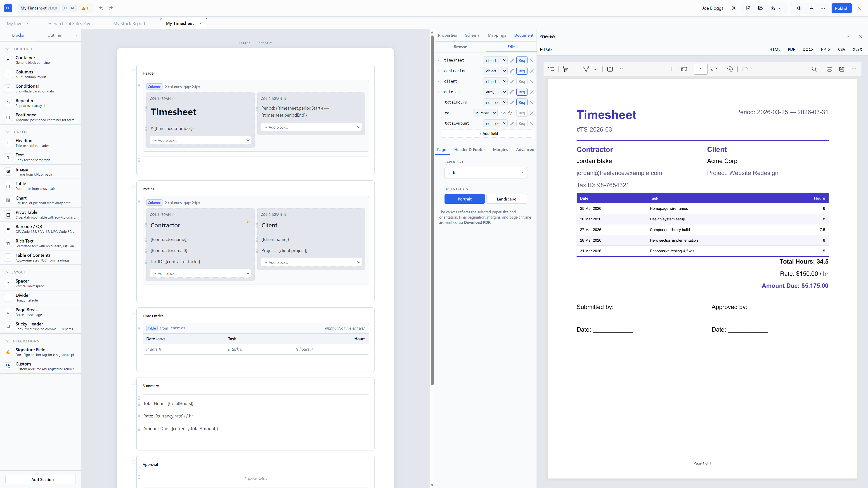Image resolution: width=868 pixels, height=488 pixels.
Task: Rotate the preview page
Action: tap(730, 69)
